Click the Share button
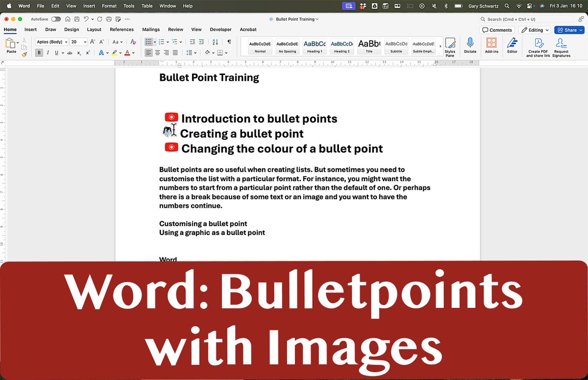Screen dimensions: 588x380 point(569,29)
